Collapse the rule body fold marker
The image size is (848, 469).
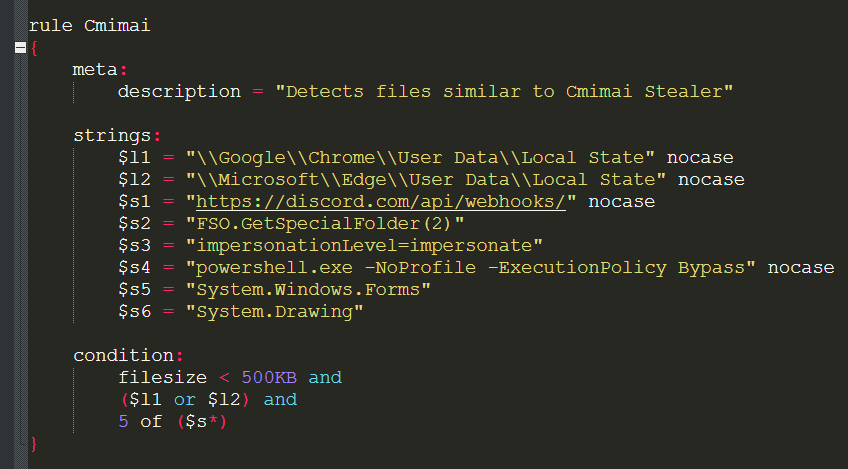(21, 48)
